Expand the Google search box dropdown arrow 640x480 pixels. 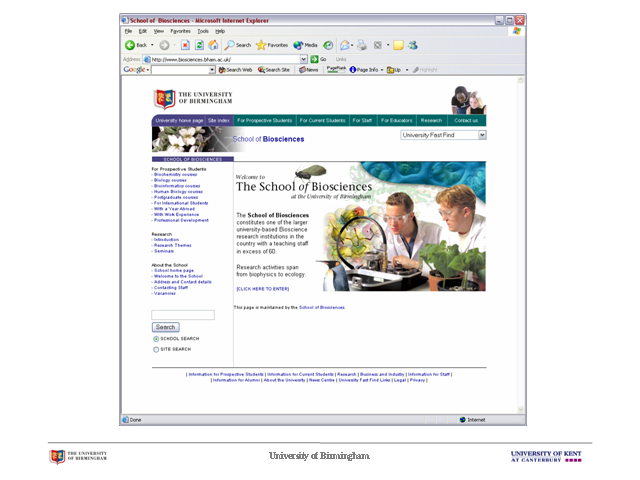point(212,70)
